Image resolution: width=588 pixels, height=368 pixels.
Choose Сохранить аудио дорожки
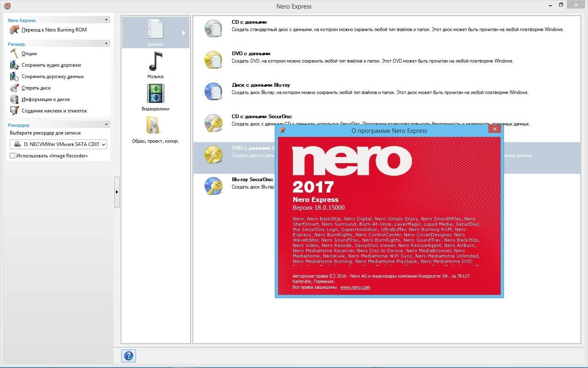51,65
